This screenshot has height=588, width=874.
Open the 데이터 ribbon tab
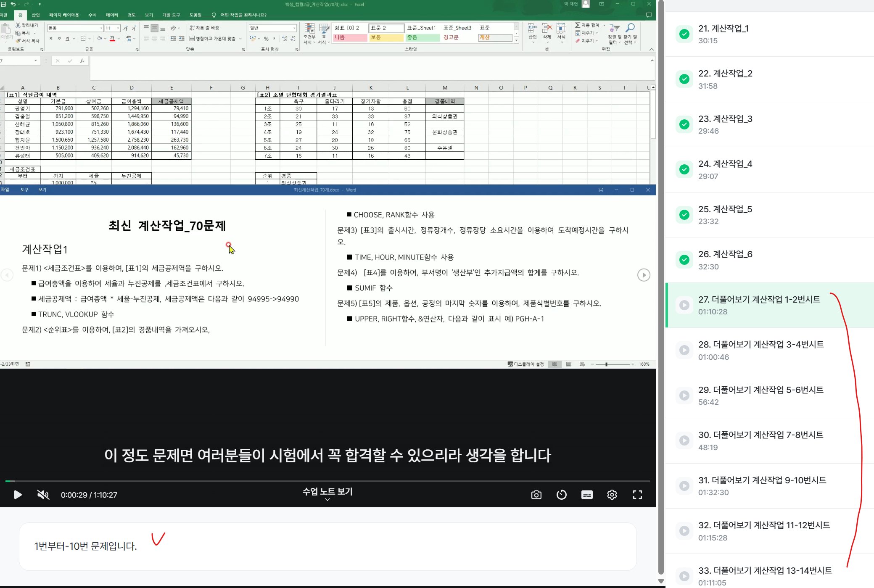[112, 15]
